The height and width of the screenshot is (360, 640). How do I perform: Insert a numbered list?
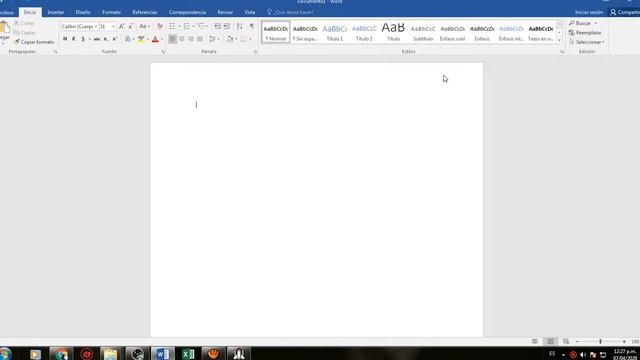[186, 26]
